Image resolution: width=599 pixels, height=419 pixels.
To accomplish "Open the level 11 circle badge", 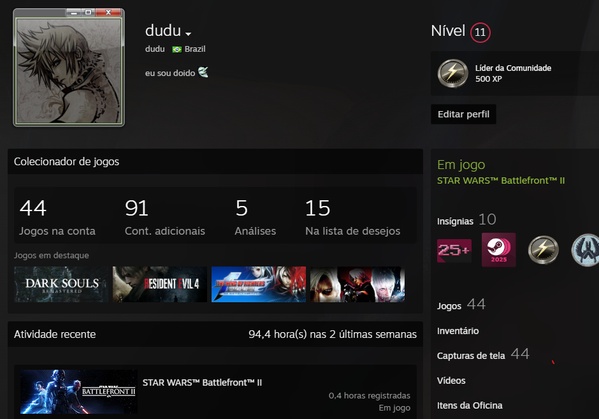I will click(480, 32).
